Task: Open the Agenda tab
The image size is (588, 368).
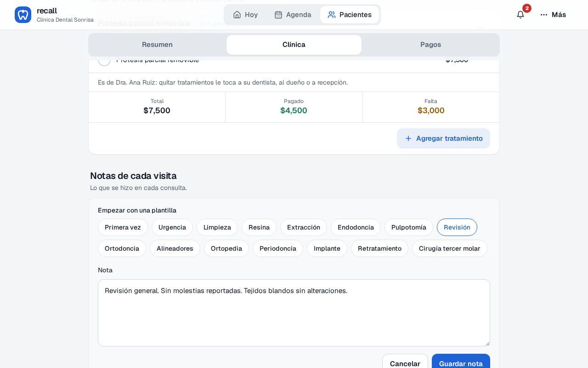Action: point(293,15)
